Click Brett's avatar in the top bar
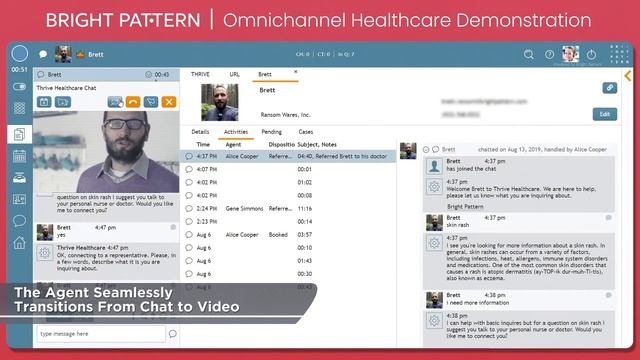Viewport: 640px width, 360px height. click(63, 54)
